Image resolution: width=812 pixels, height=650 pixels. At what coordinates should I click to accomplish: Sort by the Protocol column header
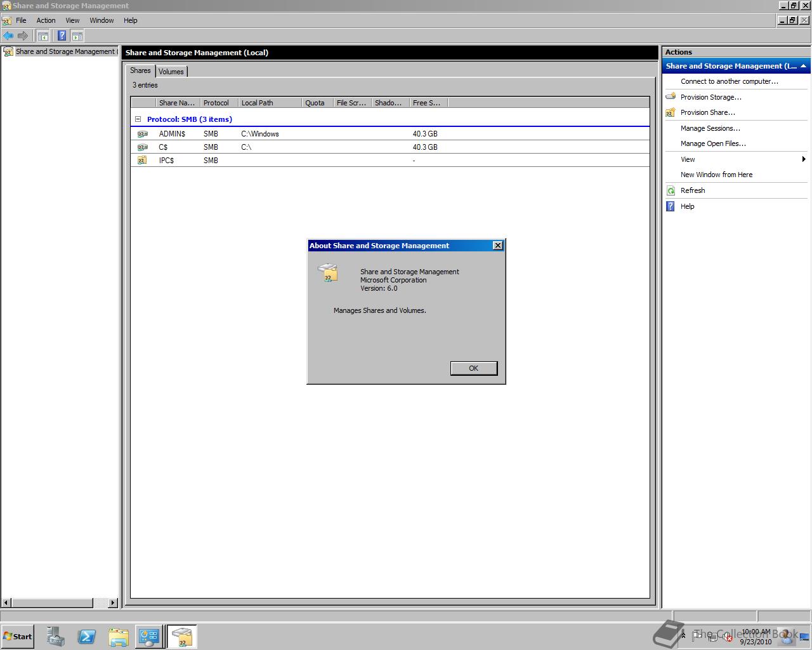pyautogui.click(x=219, y=103)
